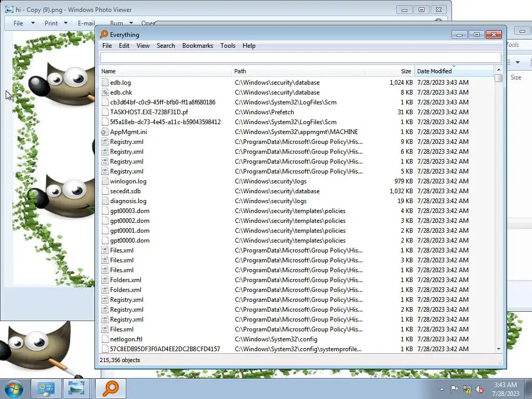
Task: Click the Folders.xml icon with 7/28 3:42 first row
Action: pyautogui.click(x=105, y=280)
